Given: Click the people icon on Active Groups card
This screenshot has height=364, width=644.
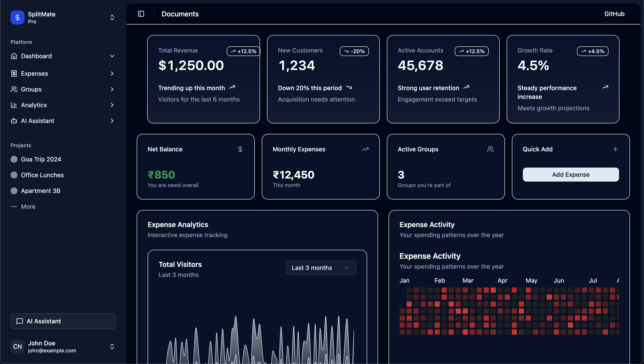Looking at the screenshot, I should coord(490,149).
